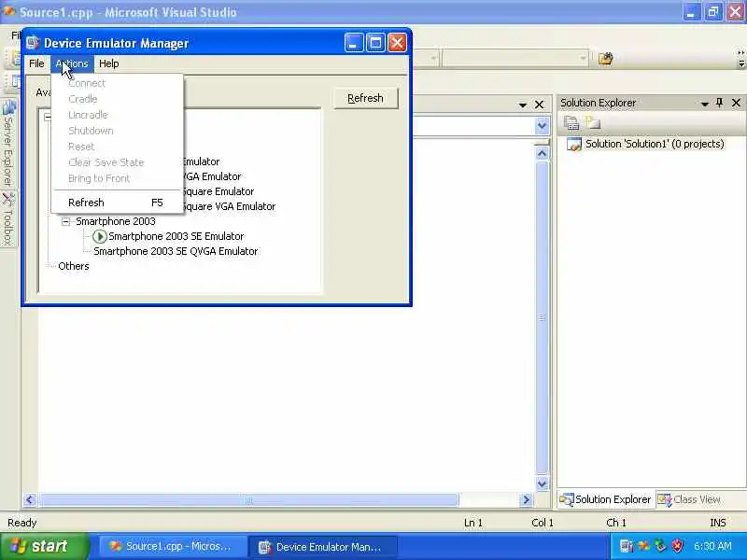Close the open Actions menu header

click(x=72, y=63)
